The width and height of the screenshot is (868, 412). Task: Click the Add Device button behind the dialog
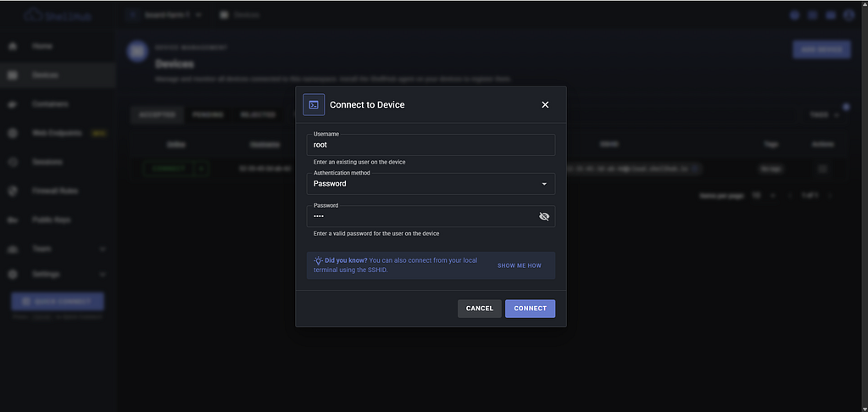click(821, 49)
